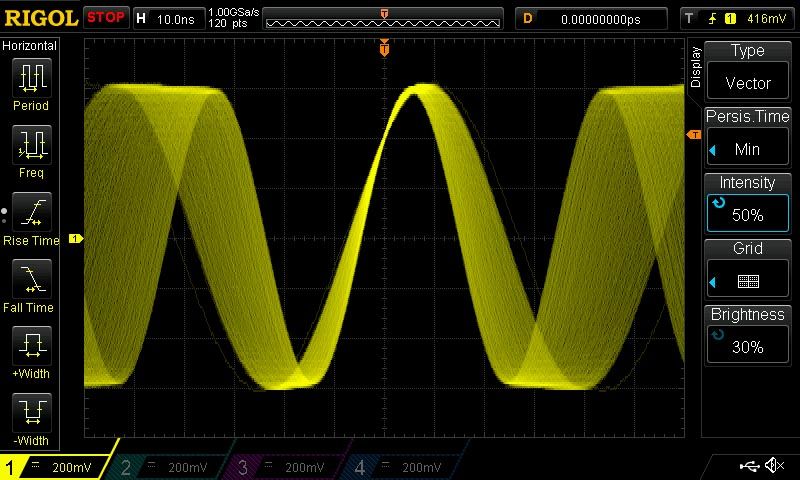Click the vertical Display menu tab

pos(696,68)
